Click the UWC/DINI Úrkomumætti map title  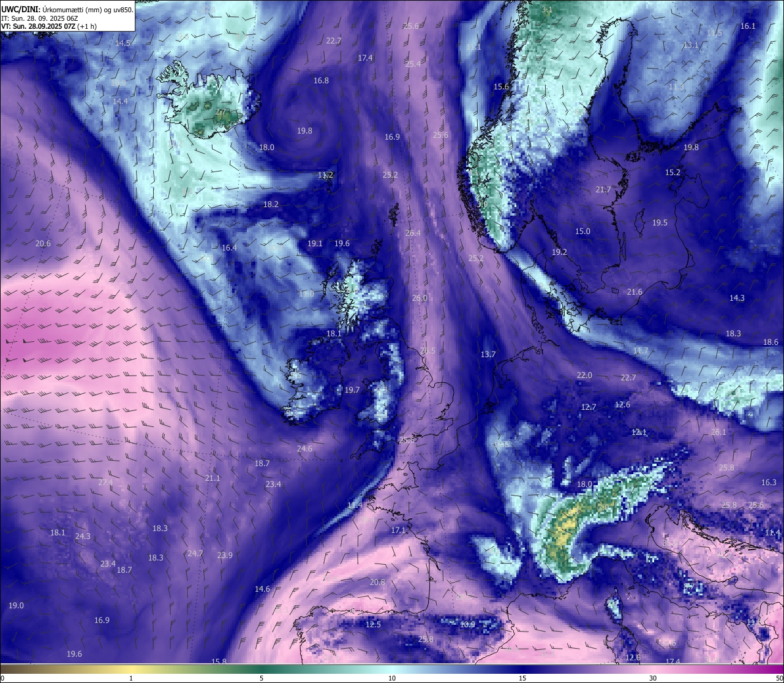coord(67,9)
